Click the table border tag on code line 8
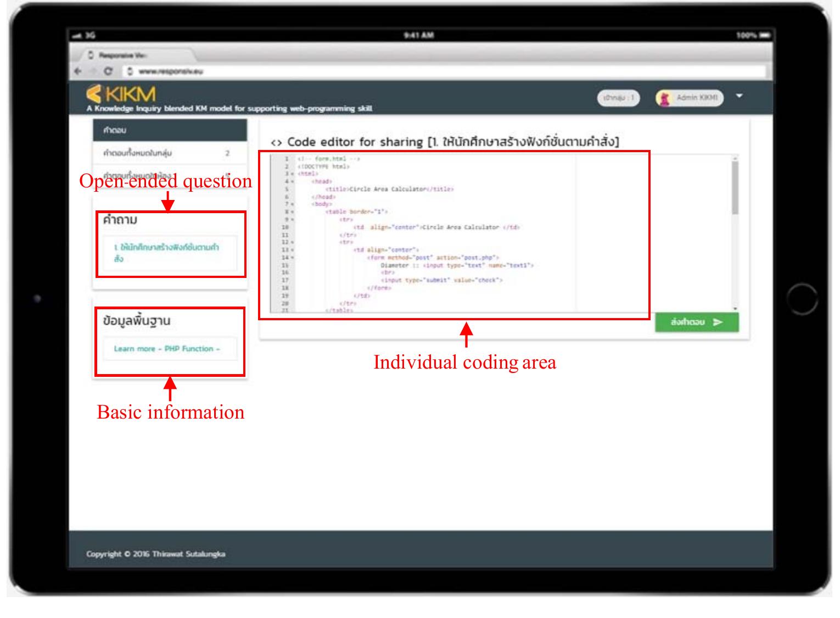 (x=357, y=211)
